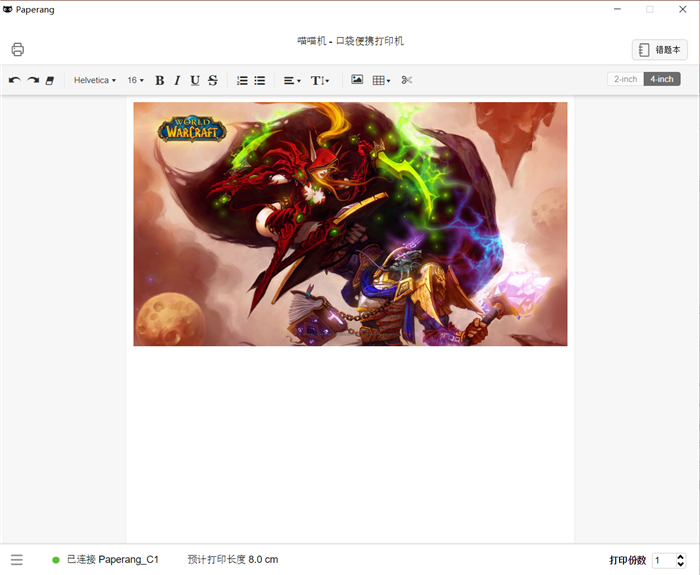Screen dimensions: 700x575
Task: Open the text height dropdown
Action: [x=320, y=80]
